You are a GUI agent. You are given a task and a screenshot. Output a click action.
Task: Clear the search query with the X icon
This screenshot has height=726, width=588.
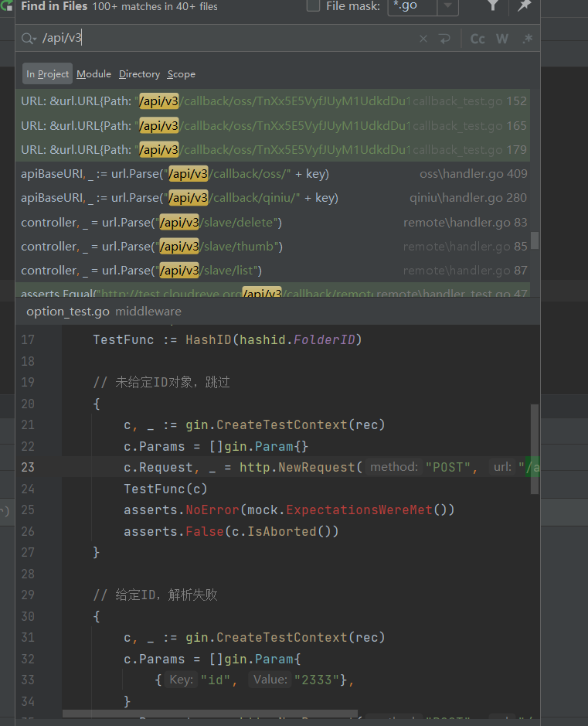click(423, 37)
